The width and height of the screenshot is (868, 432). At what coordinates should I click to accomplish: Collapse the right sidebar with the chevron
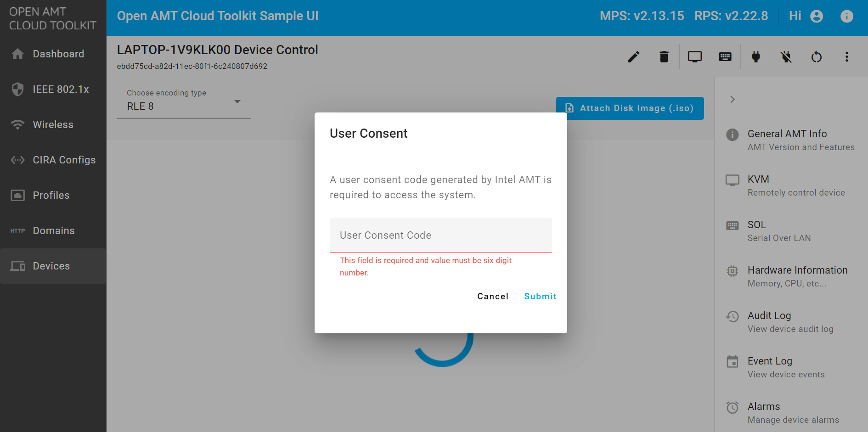732,99
